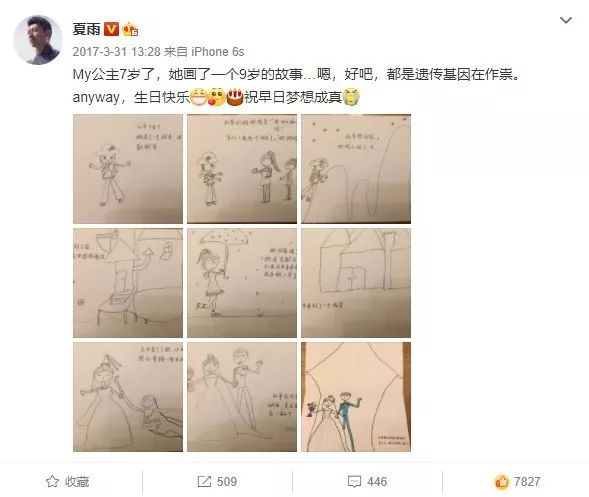Click the iPhone 6s source link
Screen dimensions: 589x497
point(217,51)
